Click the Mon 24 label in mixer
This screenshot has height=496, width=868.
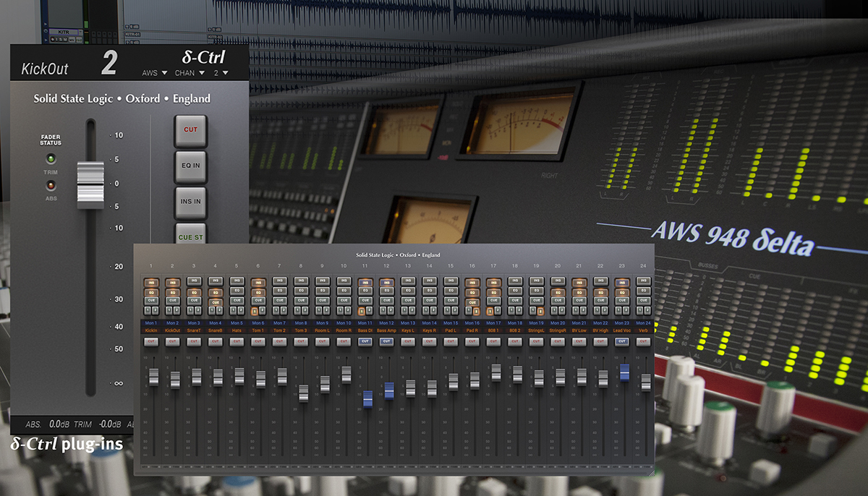click(x=644, y=323)
